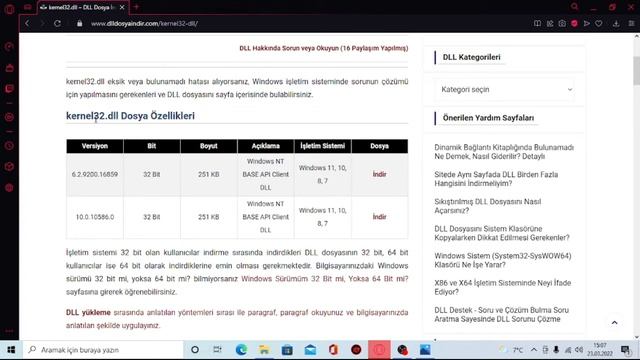Click the send flow arrow icon
Viewport: 640px width, 360px height.
coord(587,24)
